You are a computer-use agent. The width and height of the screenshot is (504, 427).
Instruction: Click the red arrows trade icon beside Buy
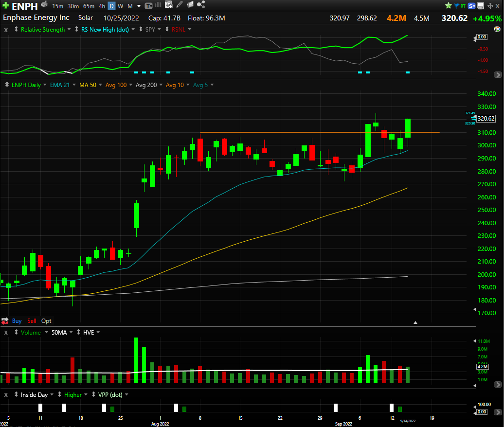[x=5, y=320]
